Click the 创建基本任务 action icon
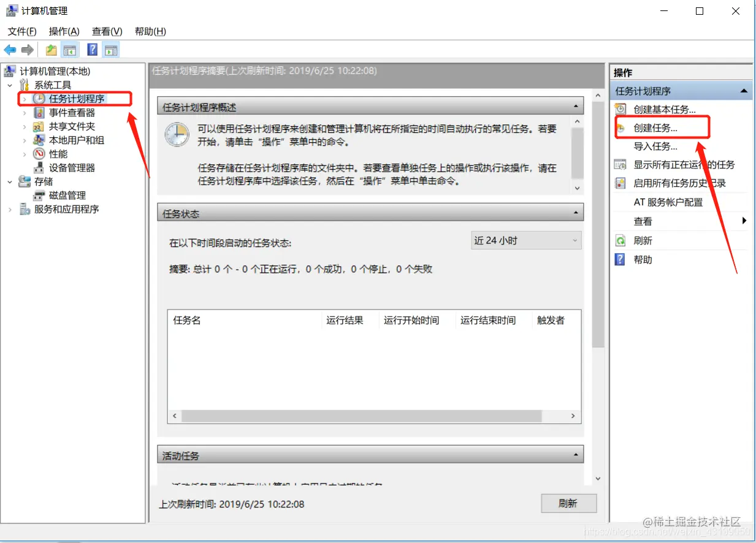The height and width of the screenshot is (543, 756). coord(620,110)
